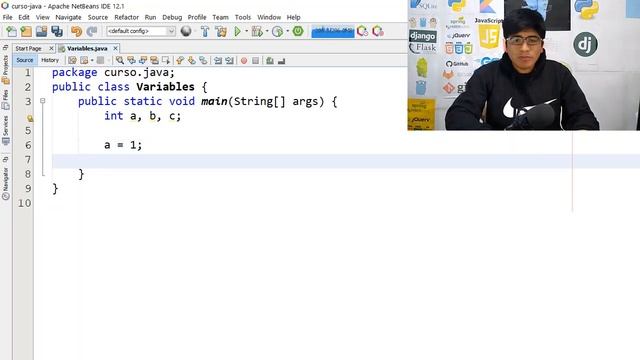This screenshot has width=640, height=360.
Task: Switch editor to History view
Action: tap(50, 60)
